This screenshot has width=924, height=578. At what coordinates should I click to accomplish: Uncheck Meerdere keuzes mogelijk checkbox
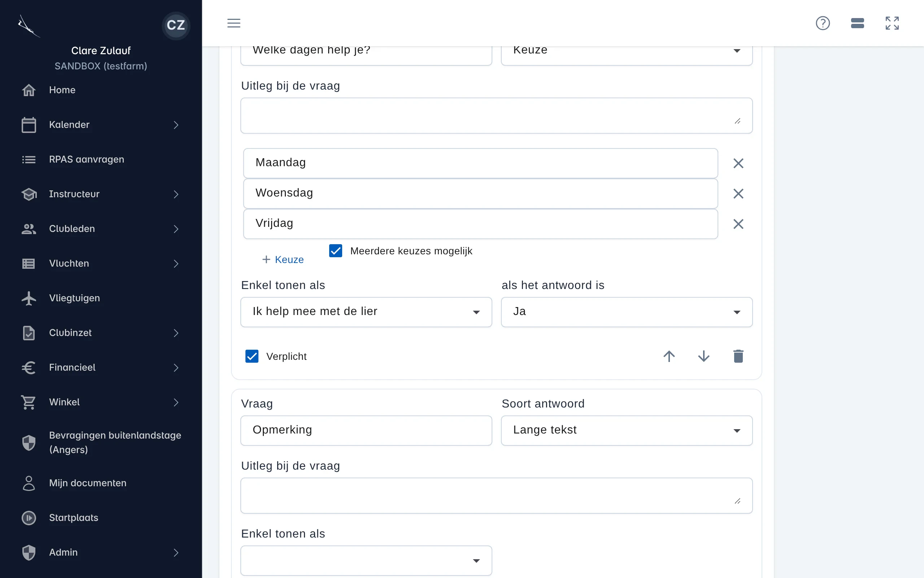point(335,251)
